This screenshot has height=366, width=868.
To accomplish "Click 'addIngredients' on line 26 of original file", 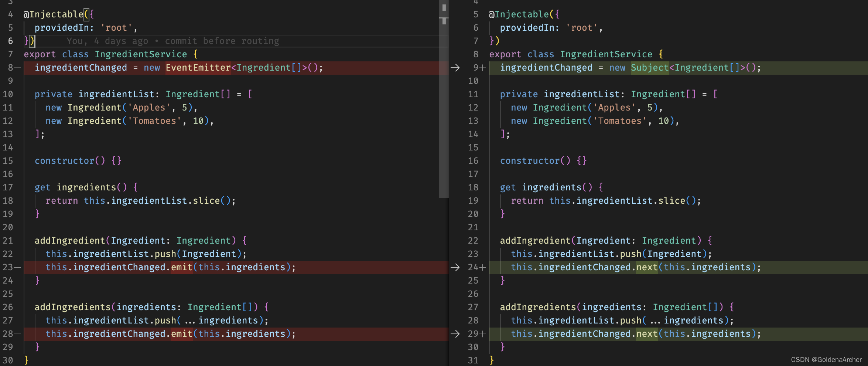I will point(73,307).
